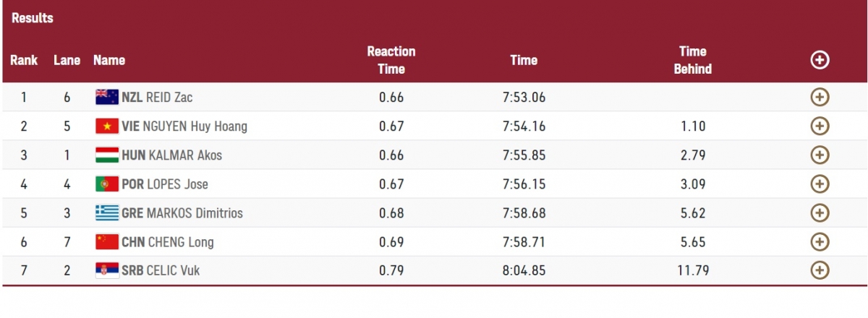Viewport: 868px width, 318px height.
Task: Click the Vietnam flag icon
Action: click(107, 126)
